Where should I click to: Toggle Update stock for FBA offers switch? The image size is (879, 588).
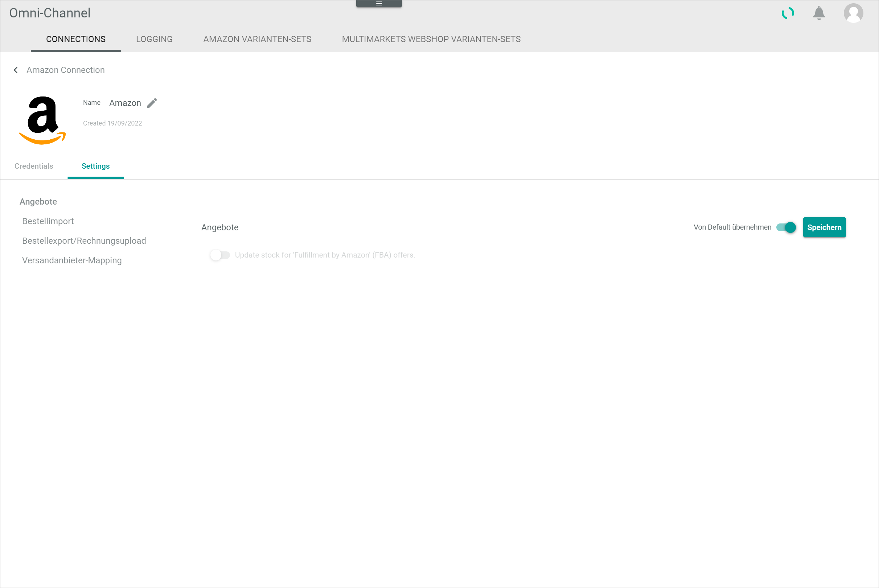[220, 255]
